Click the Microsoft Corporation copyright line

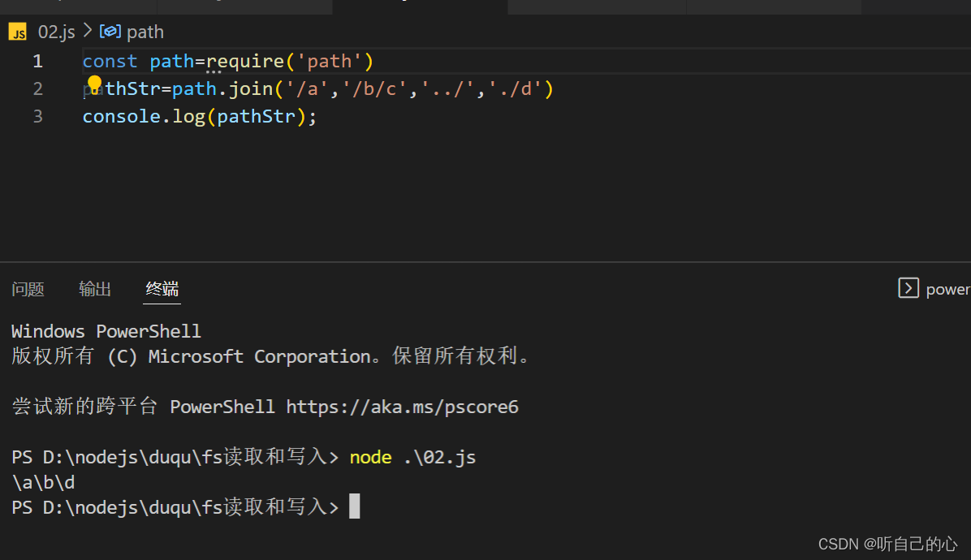(270, 356)
